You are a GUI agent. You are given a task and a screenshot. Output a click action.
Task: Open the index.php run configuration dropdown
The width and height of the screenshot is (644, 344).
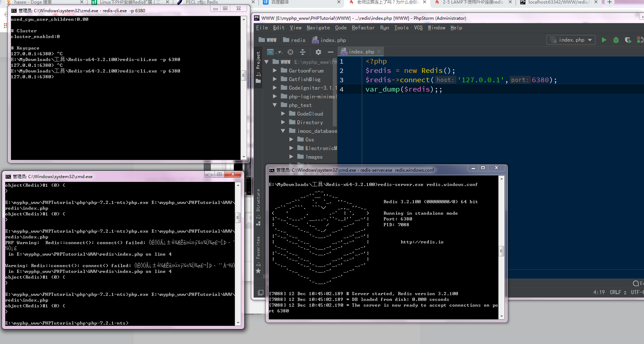572,40
